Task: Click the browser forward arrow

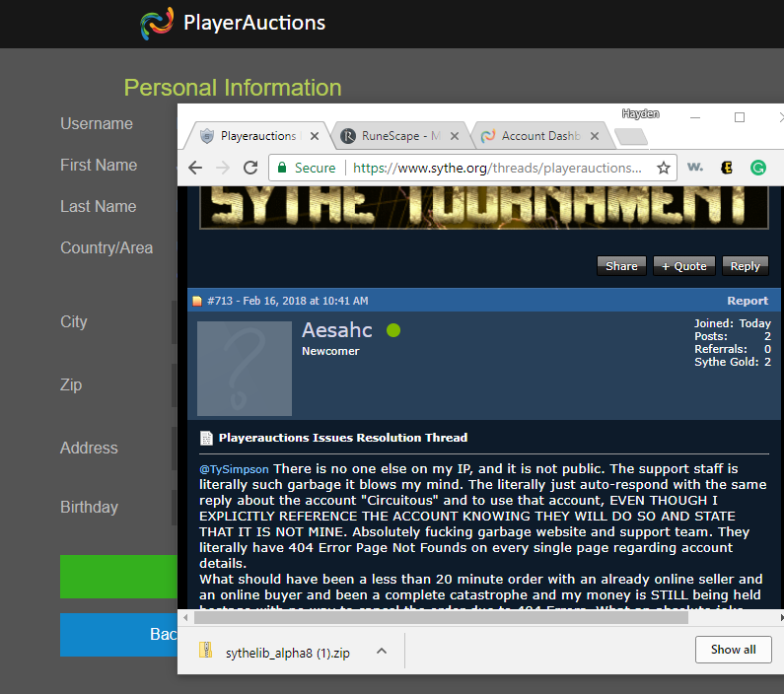Action: [x=223, y=168]
